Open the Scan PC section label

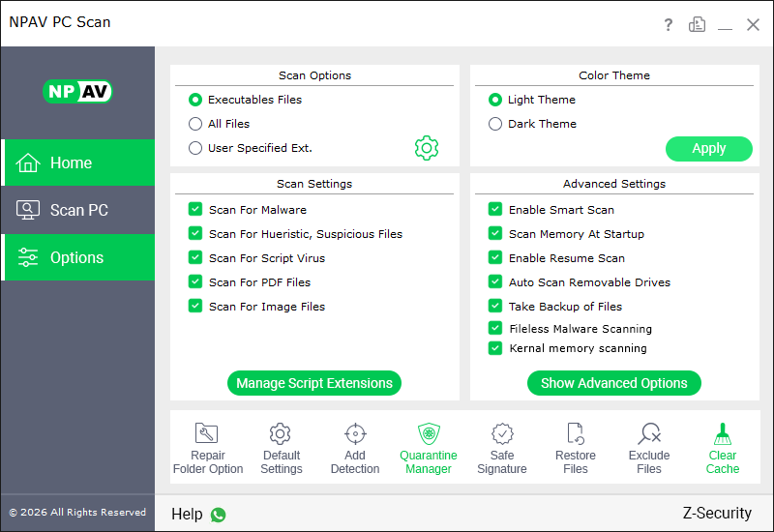[x=79, y=210]
